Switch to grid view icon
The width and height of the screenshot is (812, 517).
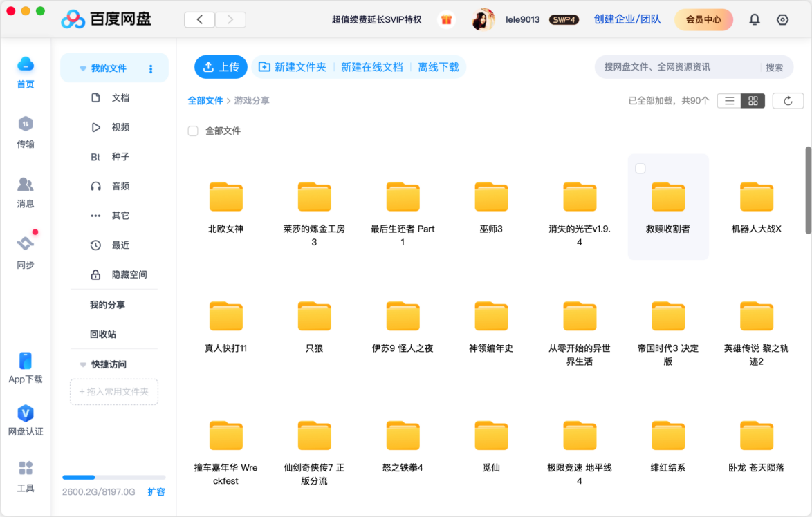(753, 101)
